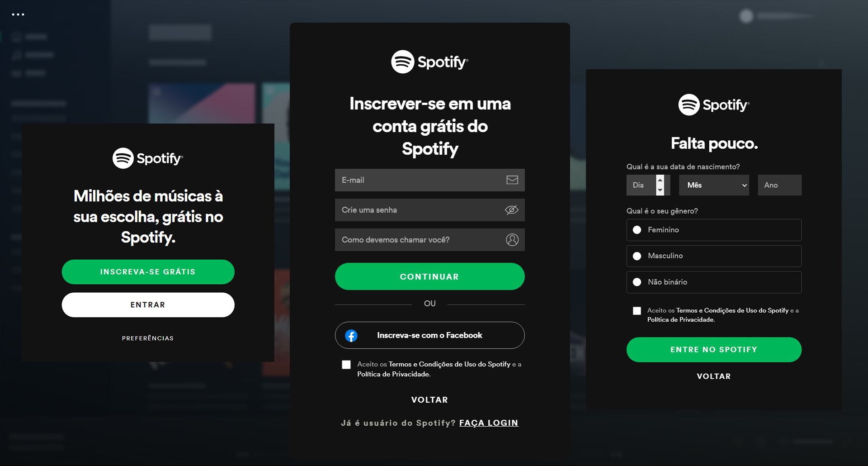
Task: Follow the FAÇA LOGIN link
Action: click(x=489, y=423)
